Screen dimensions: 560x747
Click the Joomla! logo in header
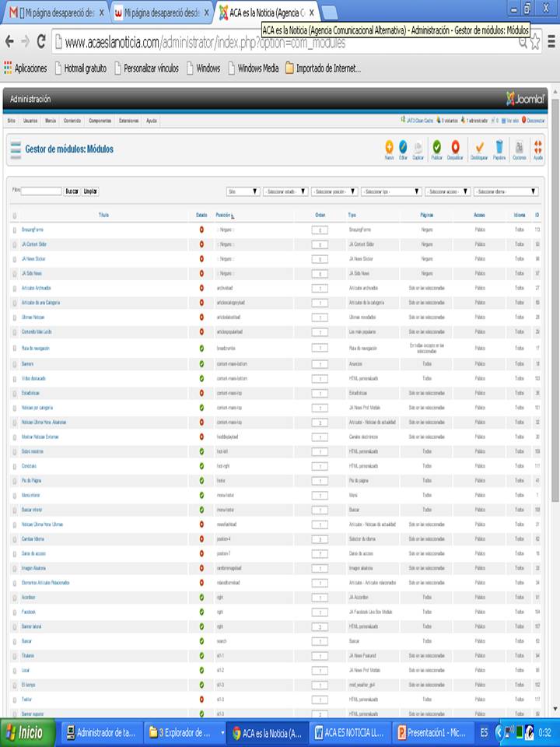(525, 99)
